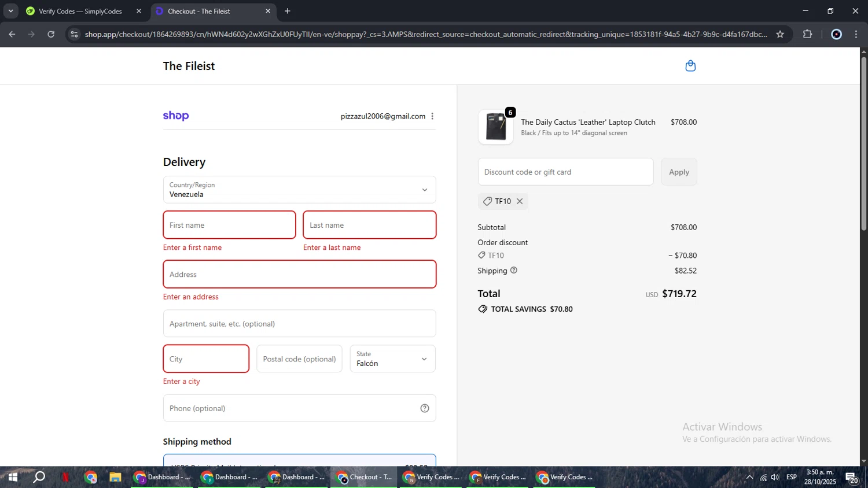Bookmark this page with star icon
Screen dimensions: 868x488
pos(780,34)
